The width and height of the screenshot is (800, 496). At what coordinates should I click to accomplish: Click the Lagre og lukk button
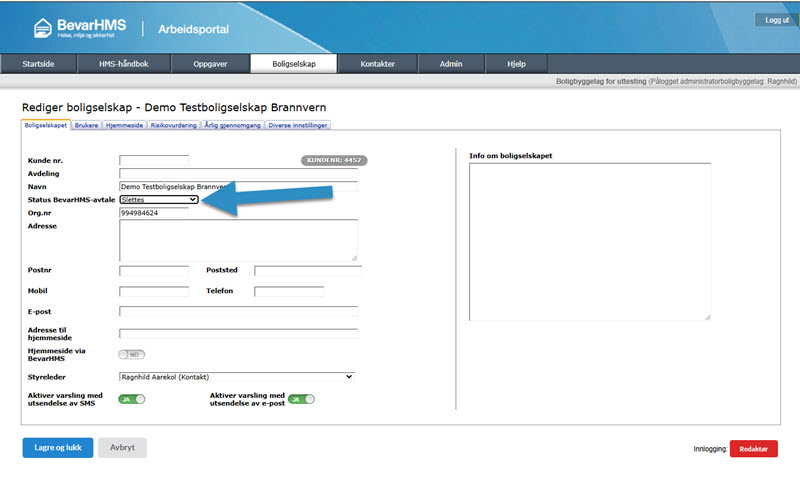[57, 447]
